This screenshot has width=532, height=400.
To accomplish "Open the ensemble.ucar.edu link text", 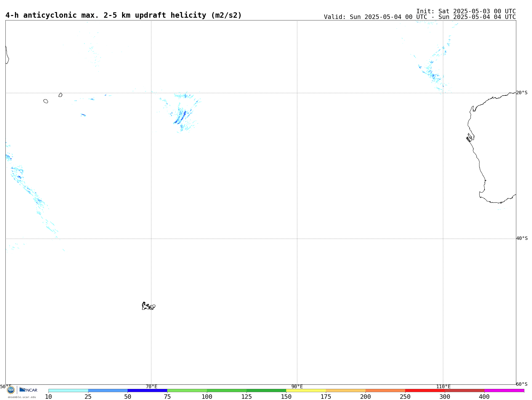I will tap(22, 397).
